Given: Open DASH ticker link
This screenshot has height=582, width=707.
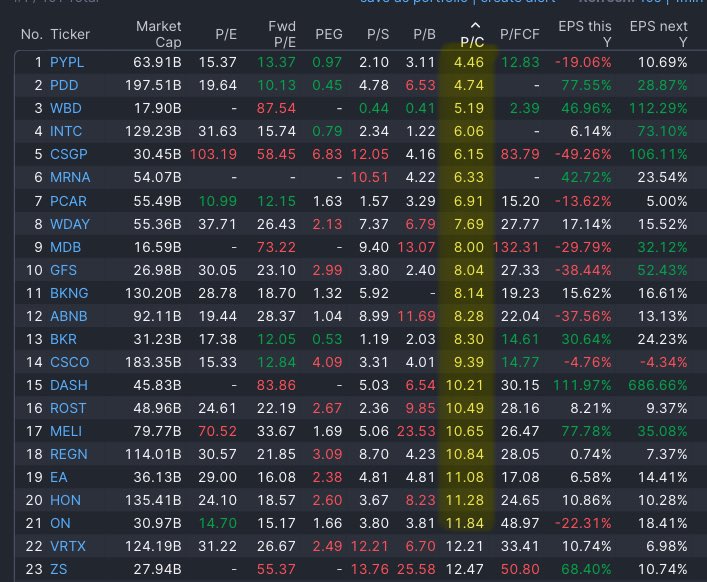Looking at the screenshot, I should (x=69, y=385).
